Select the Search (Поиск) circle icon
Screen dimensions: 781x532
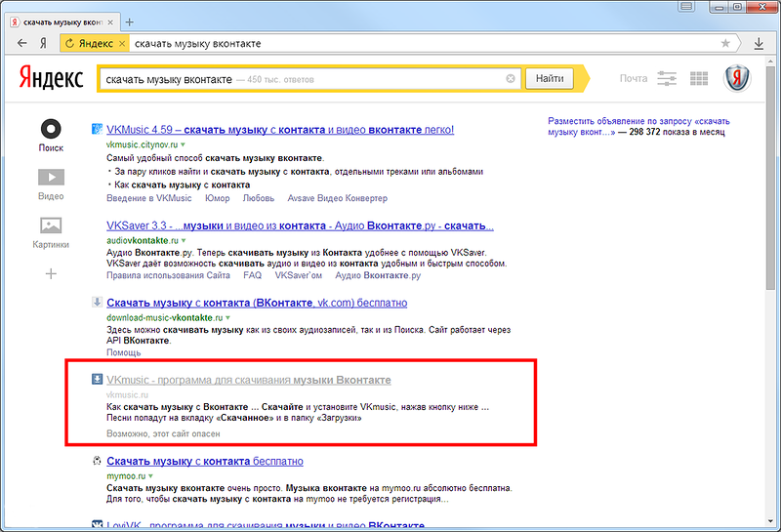pyautogui.click(x=51, y=129)
